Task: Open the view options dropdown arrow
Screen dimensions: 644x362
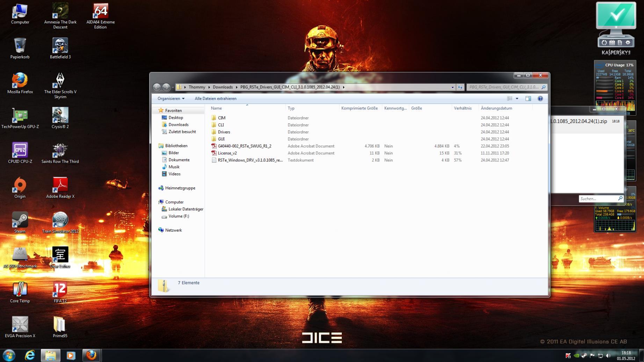Action: tap(517, 99)
